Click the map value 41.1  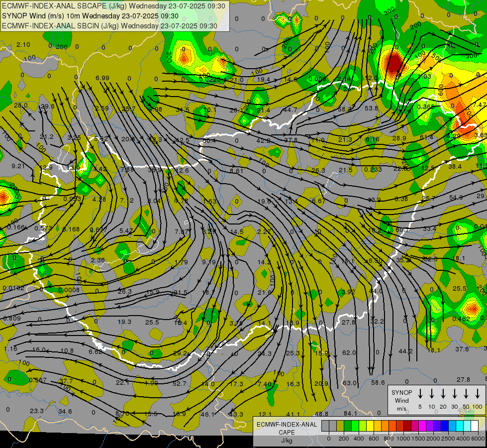(293, 414)
